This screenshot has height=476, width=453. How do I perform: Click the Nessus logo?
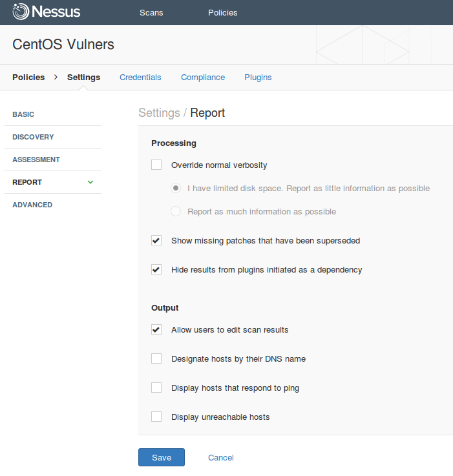pos(47,12)
